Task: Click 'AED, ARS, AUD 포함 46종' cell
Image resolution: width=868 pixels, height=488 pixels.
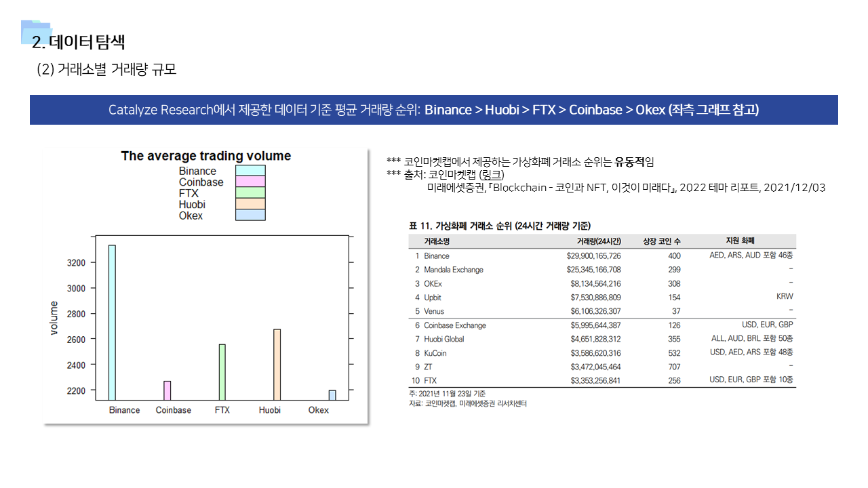Action: (x=751, y=256)
